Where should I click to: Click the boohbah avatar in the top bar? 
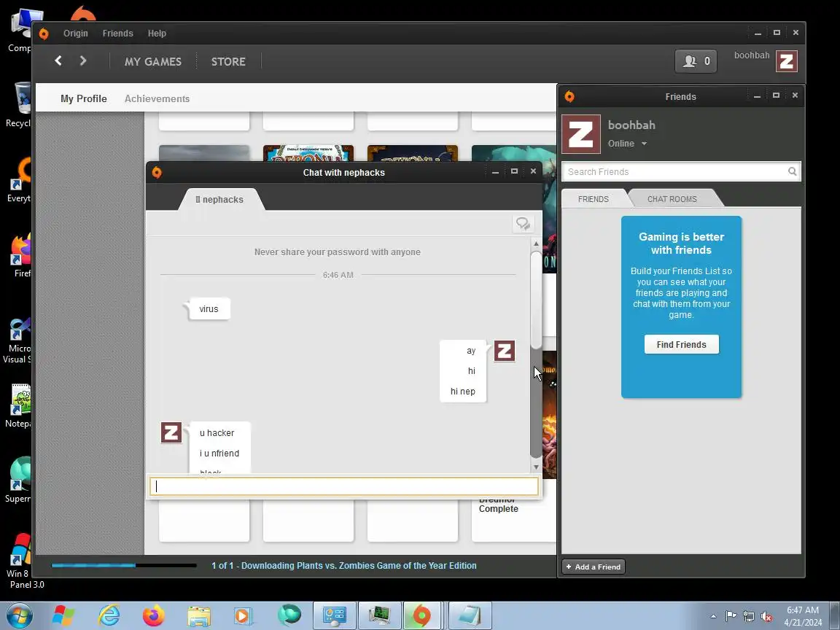point(787,61)
